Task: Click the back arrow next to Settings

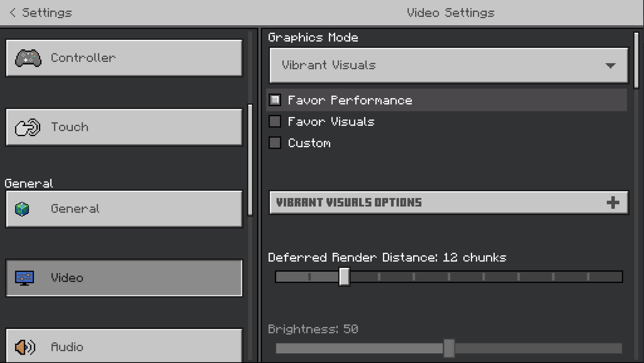Action: pos(13,12)
